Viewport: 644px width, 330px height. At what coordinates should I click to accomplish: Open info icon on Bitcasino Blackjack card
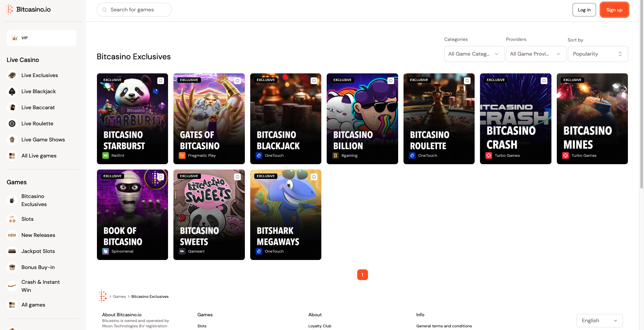click(314, 81)
